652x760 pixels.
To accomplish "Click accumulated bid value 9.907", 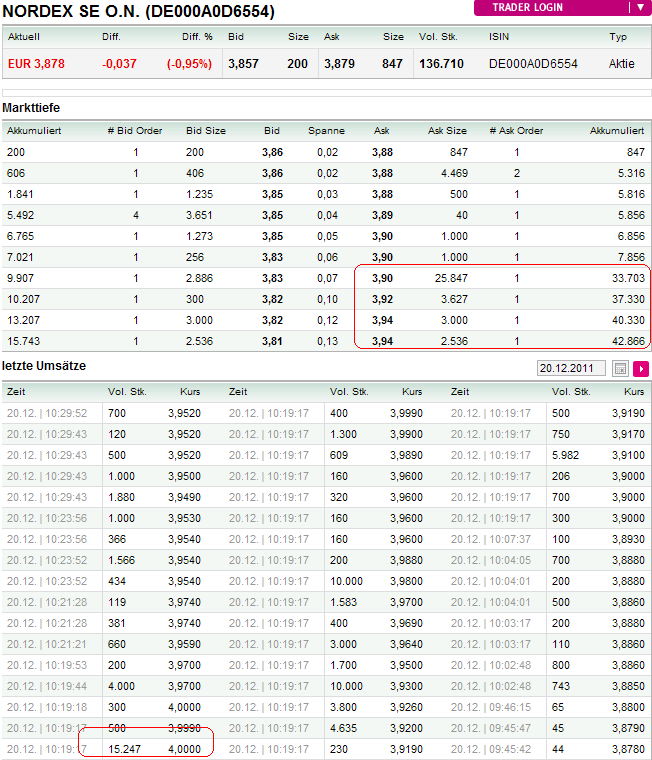I will pos(20,278).
